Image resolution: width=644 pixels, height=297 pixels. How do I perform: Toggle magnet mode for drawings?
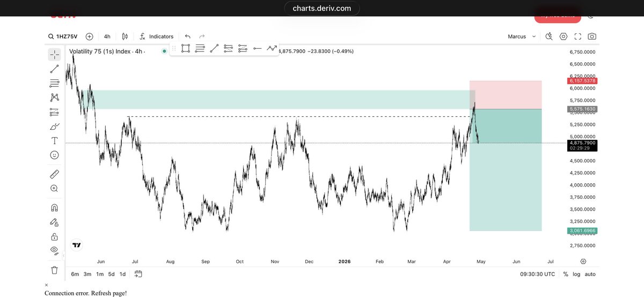54,208
